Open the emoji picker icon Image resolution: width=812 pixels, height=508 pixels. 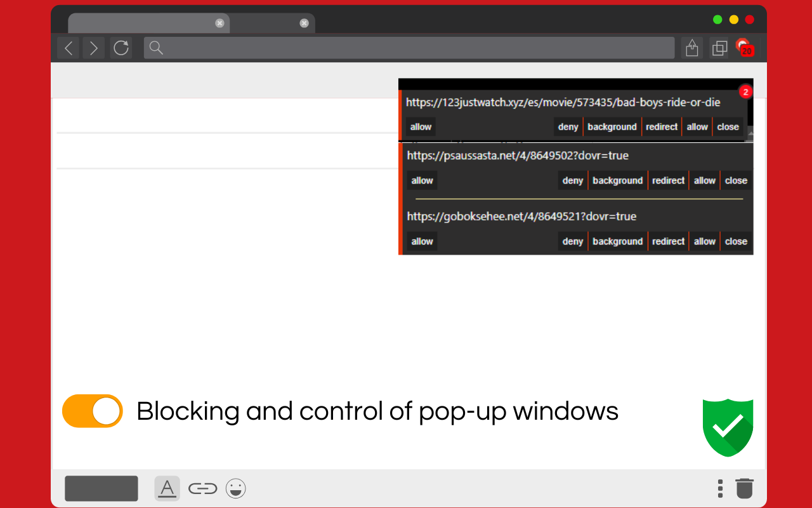tap(235, 488)
